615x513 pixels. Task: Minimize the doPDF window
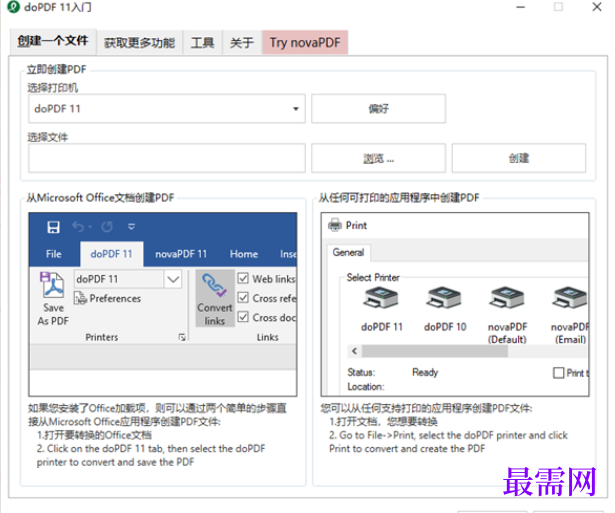point(520,7)
